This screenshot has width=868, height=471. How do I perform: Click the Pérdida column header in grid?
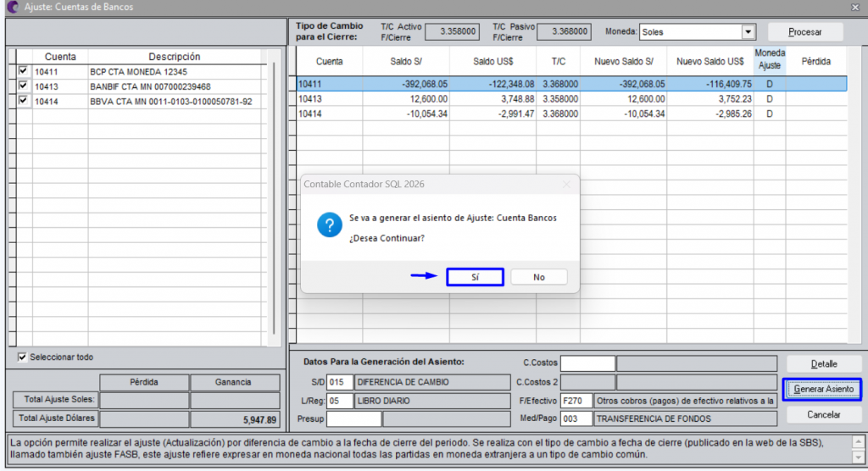pos(816,62)
